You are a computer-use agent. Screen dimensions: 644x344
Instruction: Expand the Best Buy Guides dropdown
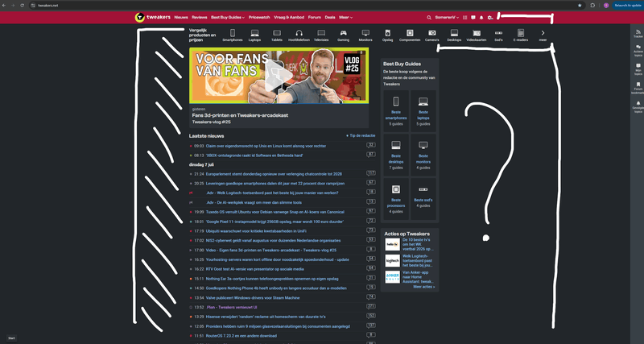coord(228,17)
